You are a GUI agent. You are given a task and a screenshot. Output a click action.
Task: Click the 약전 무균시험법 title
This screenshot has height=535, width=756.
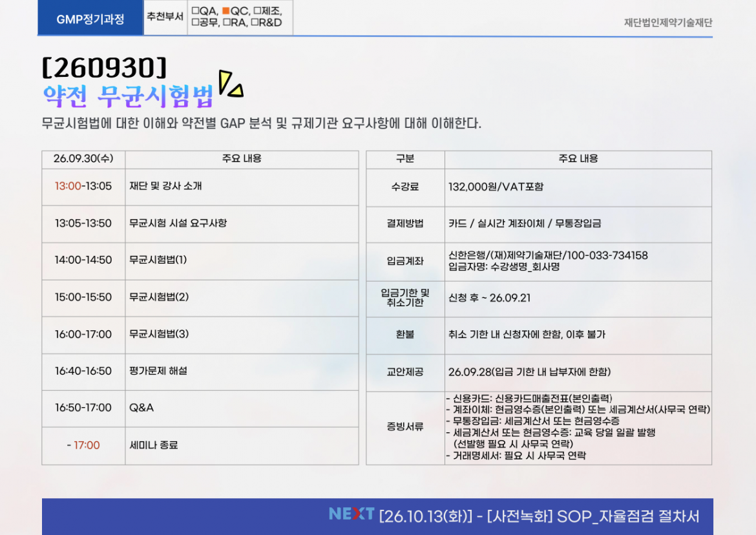pyautogui.click(x=128, y=96)
